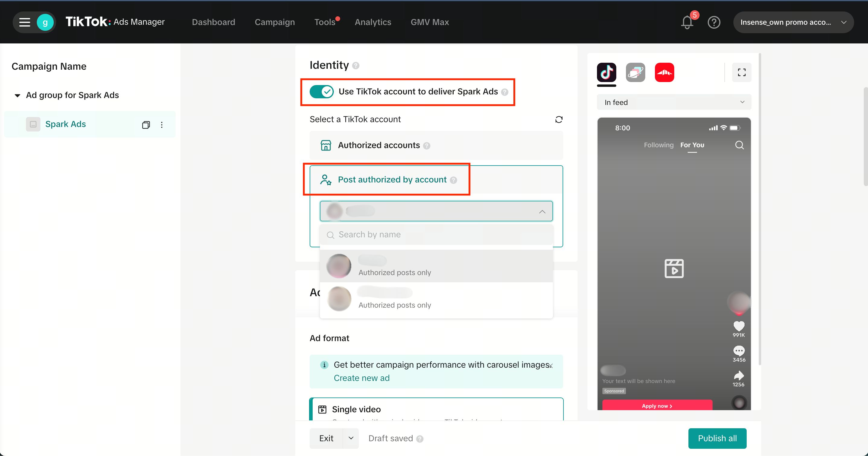
Task: Click the Sponsored label in preview
Action: click(x=614, y=391)
